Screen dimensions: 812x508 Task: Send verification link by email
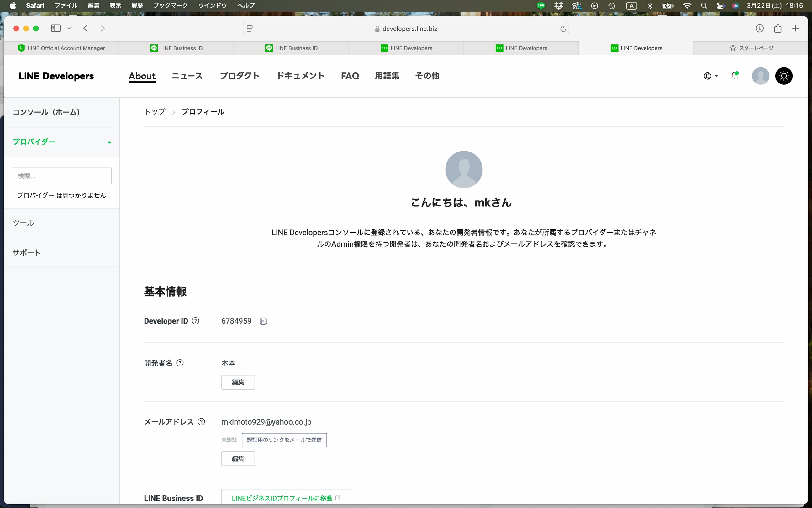pyautogui.click(x=284, y=440)
